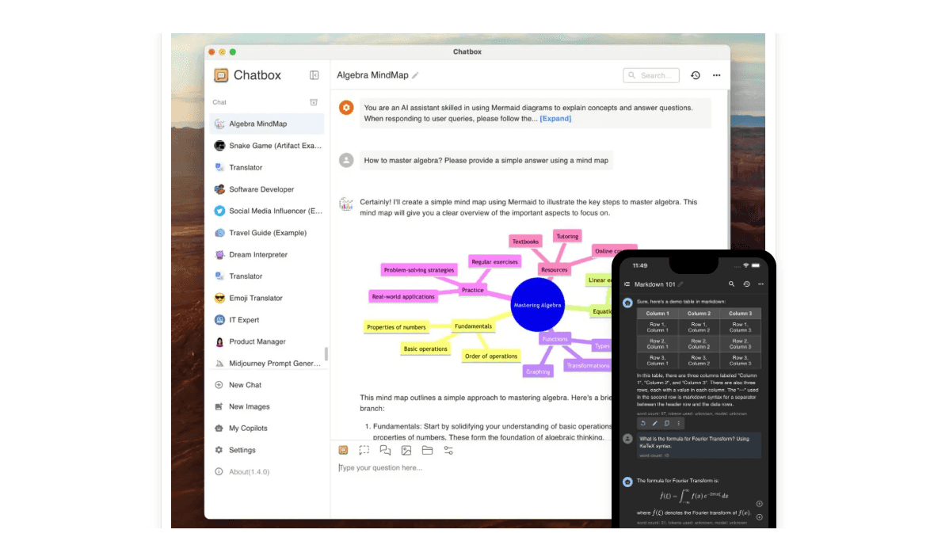Click the dashed-rectangle icon in input toolbar
The width and height of the screenshot is (934, 560).
coord(364,451)
